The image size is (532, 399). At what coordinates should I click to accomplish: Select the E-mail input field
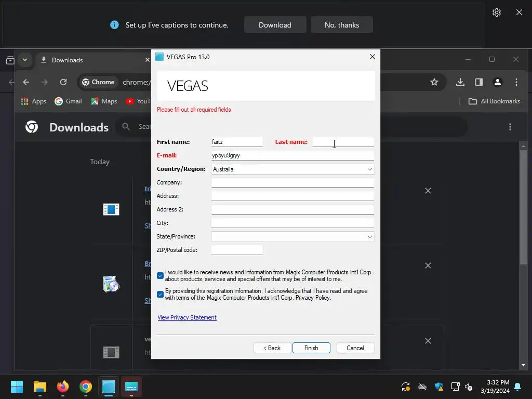[x=292, y=155]
